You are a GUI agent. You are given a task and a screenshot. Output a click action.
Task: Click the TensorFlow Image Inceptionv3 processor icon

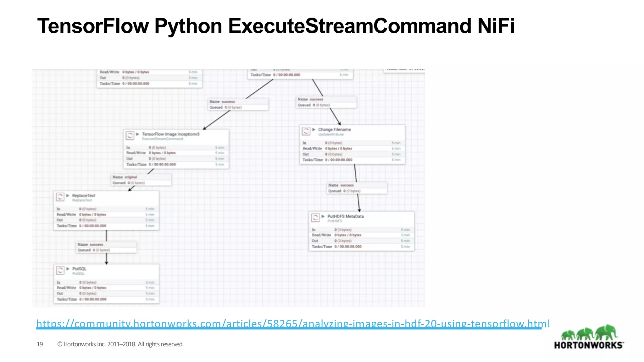[130, 135]
